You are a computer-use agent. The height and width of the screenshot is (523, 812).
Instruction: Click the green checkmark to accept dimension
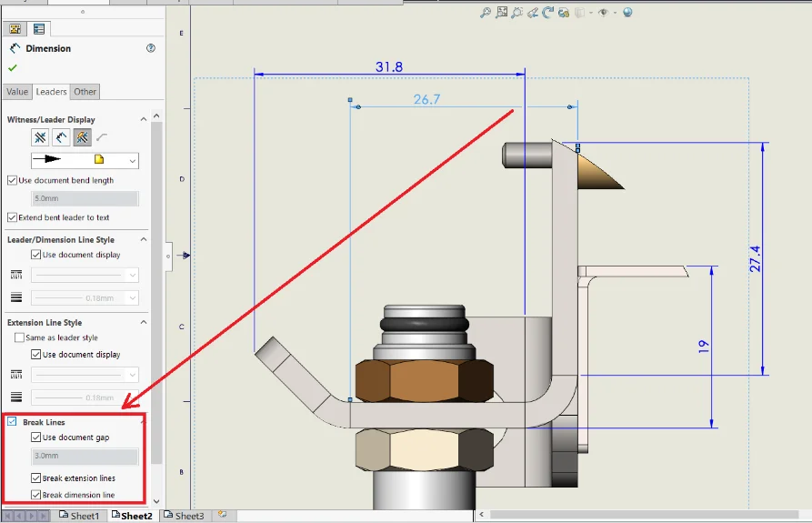pos(13,67)
